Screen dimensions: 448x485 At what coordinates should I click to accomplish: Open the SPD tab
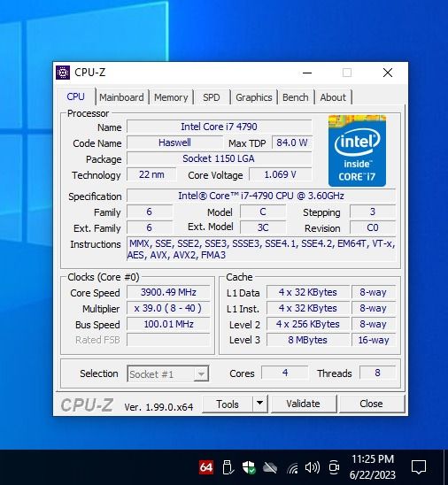coord(212,97)
